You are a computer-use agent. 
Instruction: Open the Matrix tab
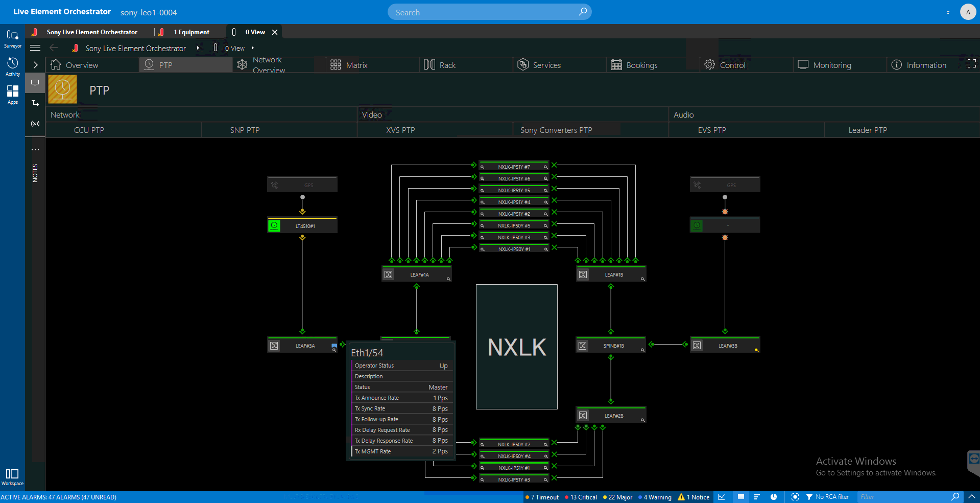click(372, 65)
